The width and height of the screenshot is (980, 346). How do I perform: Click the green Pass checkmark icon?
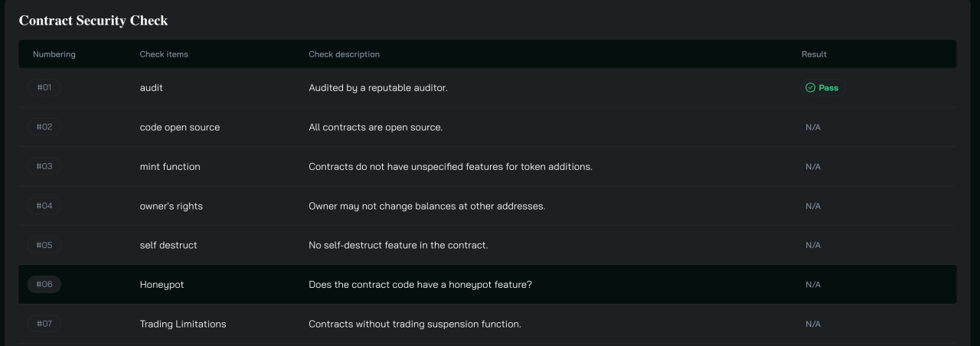[x=810, y=88]
